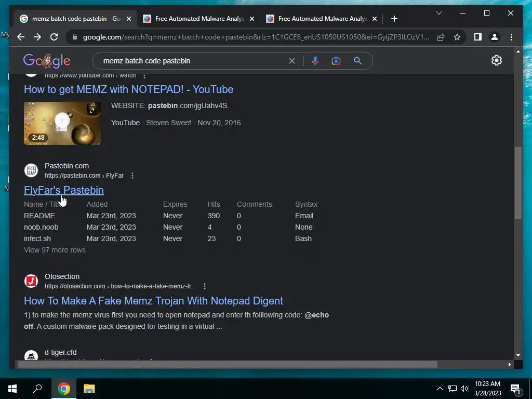Click scrollbar down arrow

[518, 355]
